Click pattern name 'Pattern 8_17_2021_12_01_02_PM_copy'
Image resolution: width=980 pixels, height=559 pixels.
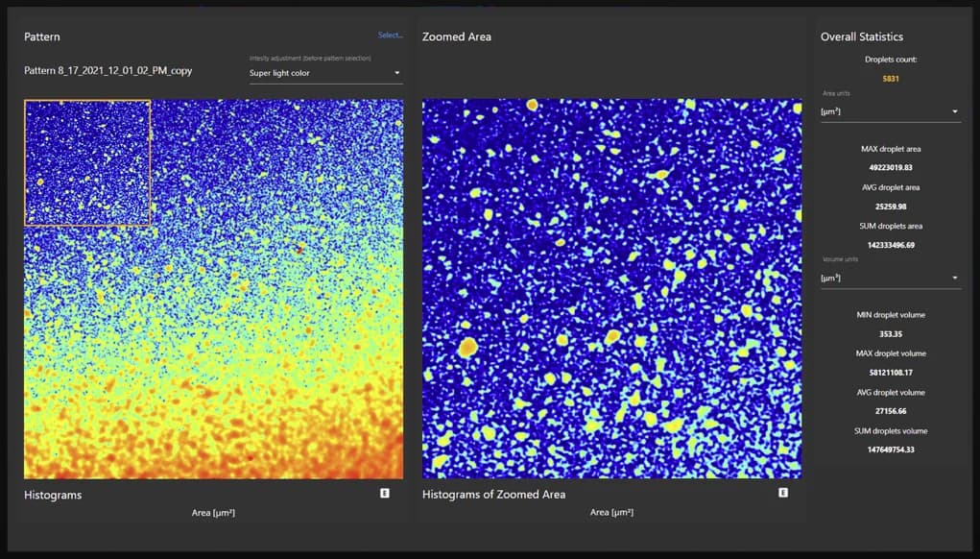[108, 71]
